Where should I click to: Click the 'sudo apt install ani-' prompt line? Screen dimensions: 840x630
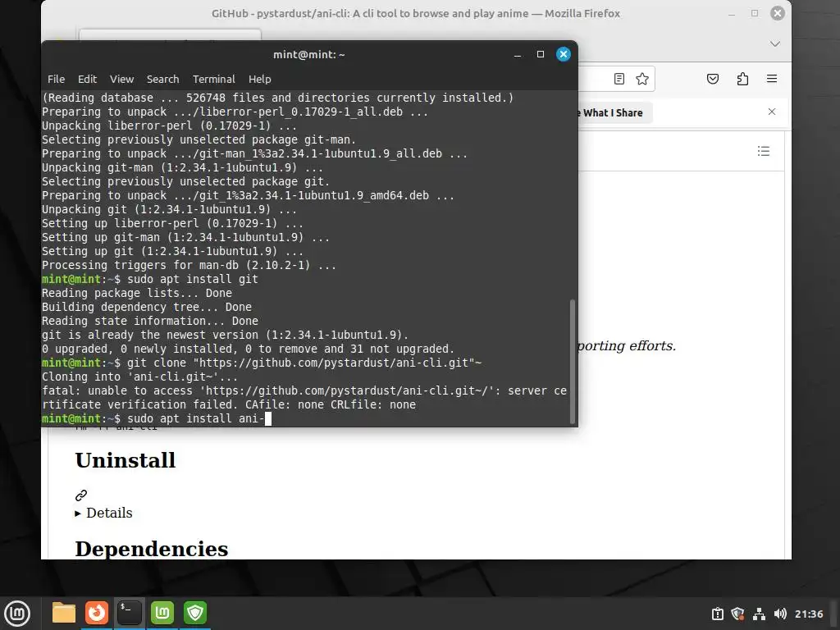click(x=157, y=418)
